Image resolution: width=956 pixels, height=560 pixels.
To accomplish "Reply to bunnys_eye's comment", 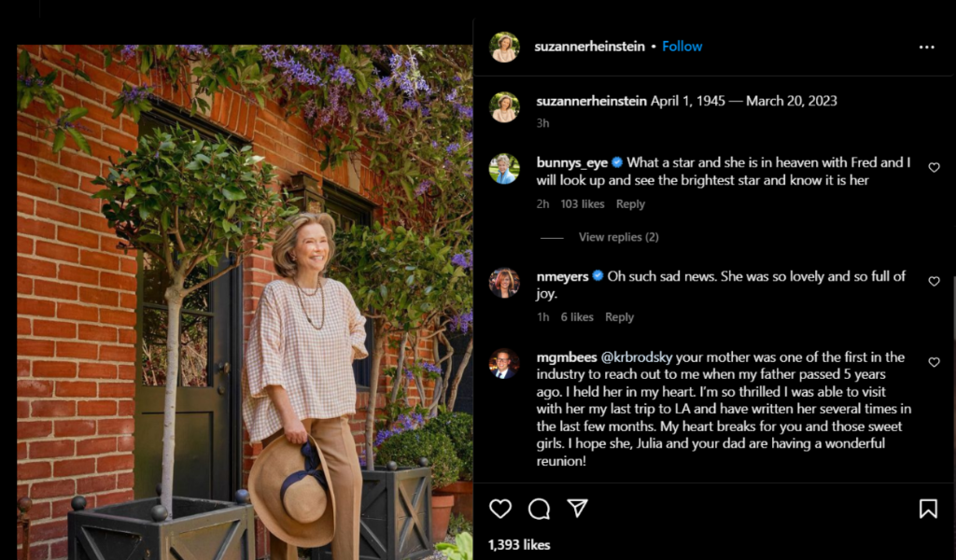I will 630,204.
